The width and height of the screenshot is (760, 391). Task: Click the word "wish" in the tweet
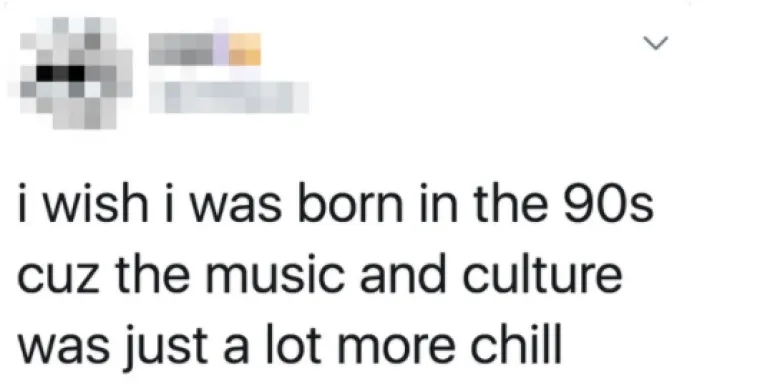point(95,204)
